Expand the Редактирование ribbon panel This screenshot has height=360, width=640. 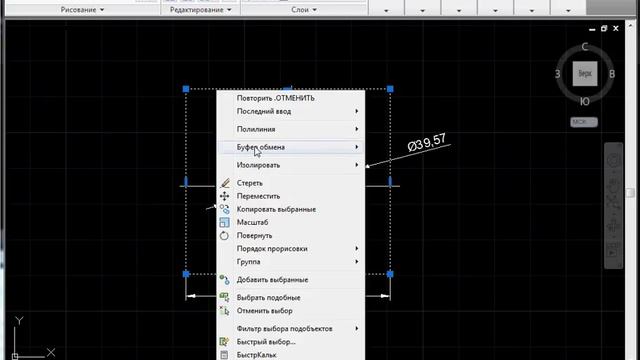coord(200,9)
